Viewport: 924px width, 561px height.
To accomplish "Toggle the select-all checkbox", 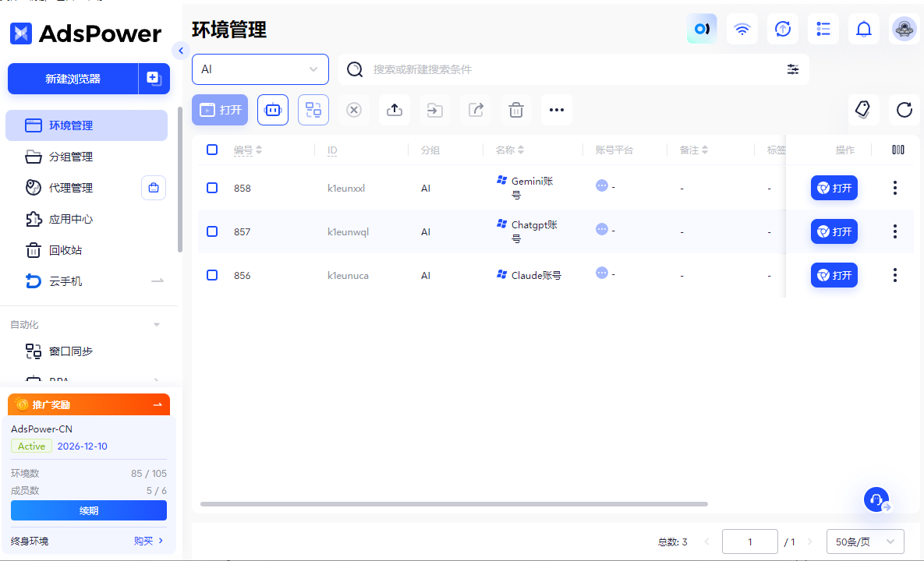I will tap(212, 150).
